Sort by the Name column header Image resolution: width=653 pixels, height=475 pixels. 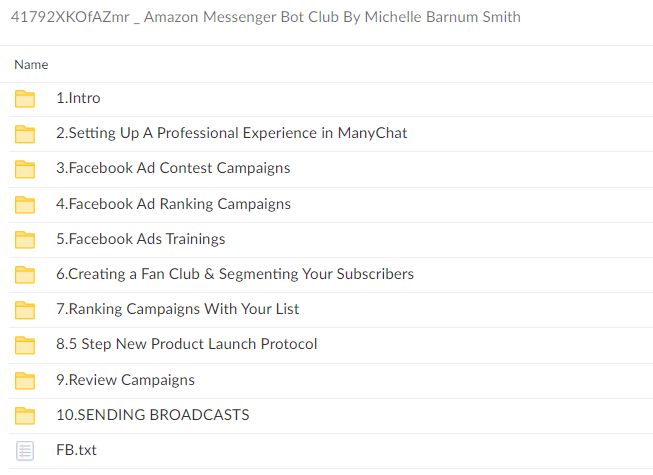click(x=31, y=64)
